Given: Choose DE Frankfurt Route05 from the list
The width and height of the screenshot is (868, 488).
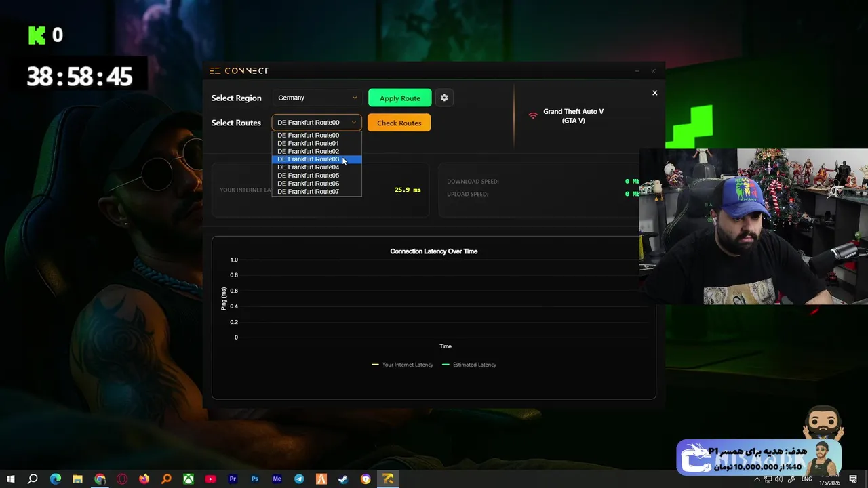Looking at the screenshot, I should 317,176.
